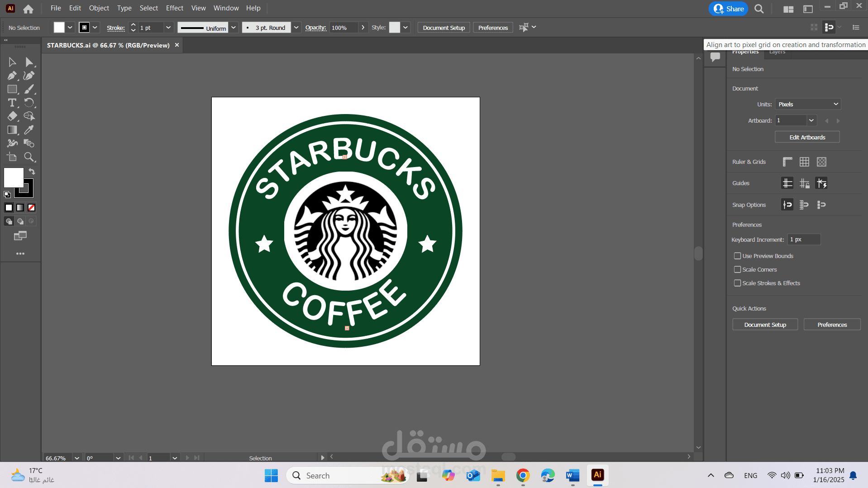Click Preferences under Quick Actions
868x488 pixels.
pos(832,325)
